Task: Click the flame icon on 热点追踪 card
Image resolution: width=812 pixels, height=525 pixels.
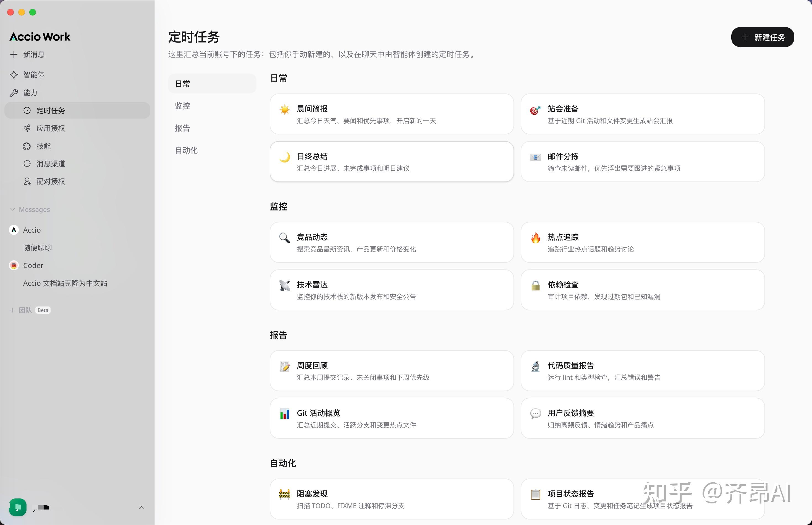Action: pyautogui.click(x=535, y=238)
